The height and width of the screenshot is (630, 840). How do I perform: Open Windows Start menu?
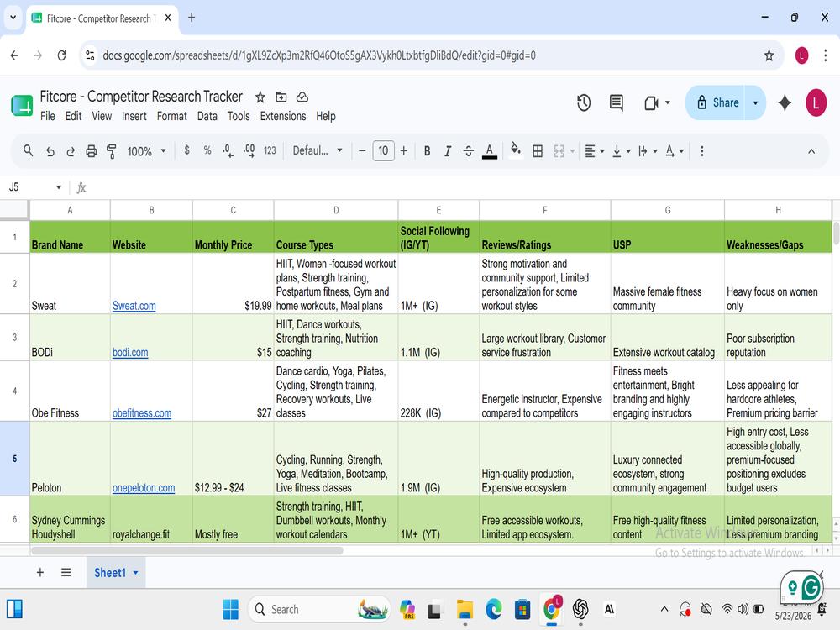tap(231, 609)
